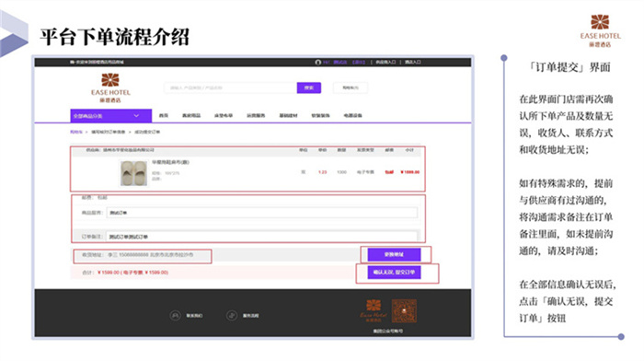
Task: Click into the order remark text field
Action: click(x=262, y=237)
